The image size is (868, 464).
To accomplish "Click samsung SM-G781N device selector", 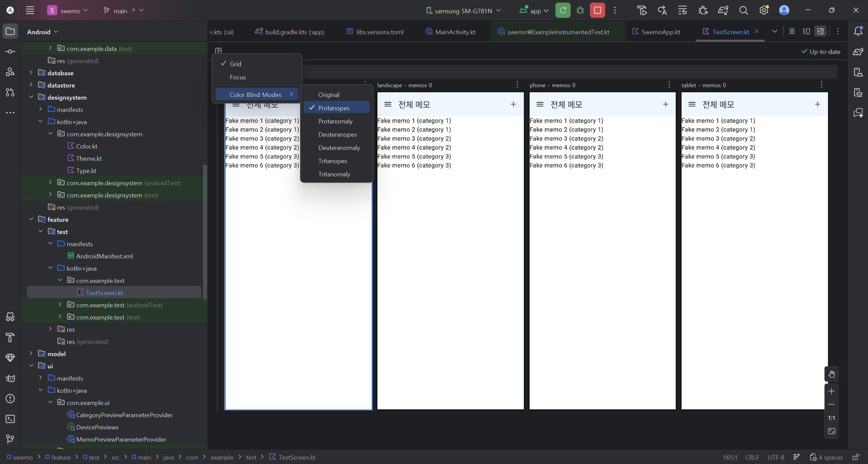I will pyautogui.click(x=463, y=11).
